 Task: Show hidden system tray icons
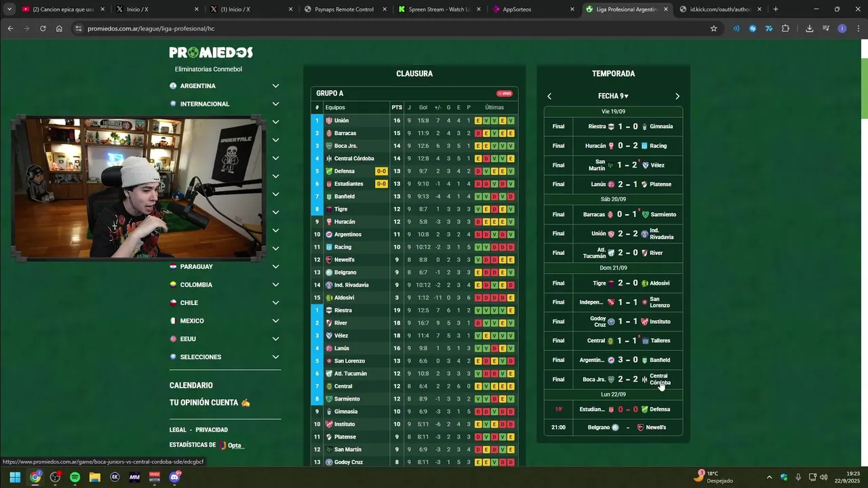click(769, 477)
